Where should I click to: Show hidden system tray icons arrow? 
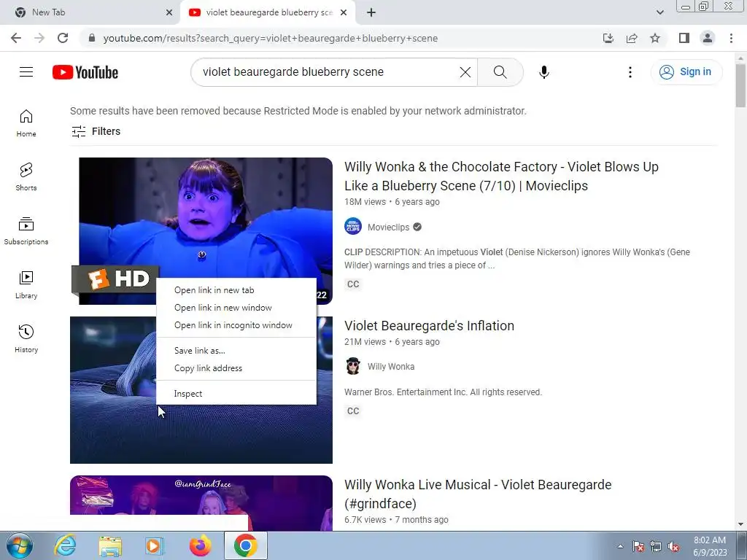620,546
